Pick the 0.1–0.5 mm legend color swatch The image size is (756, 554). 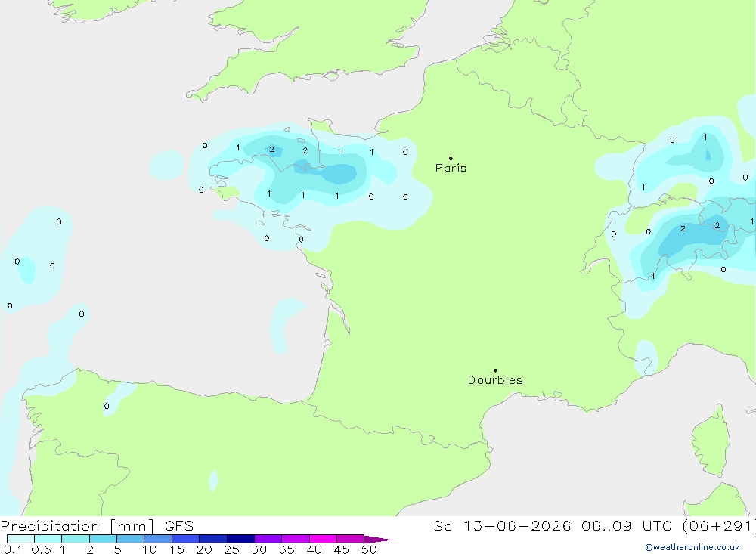(x=20, y=539)
